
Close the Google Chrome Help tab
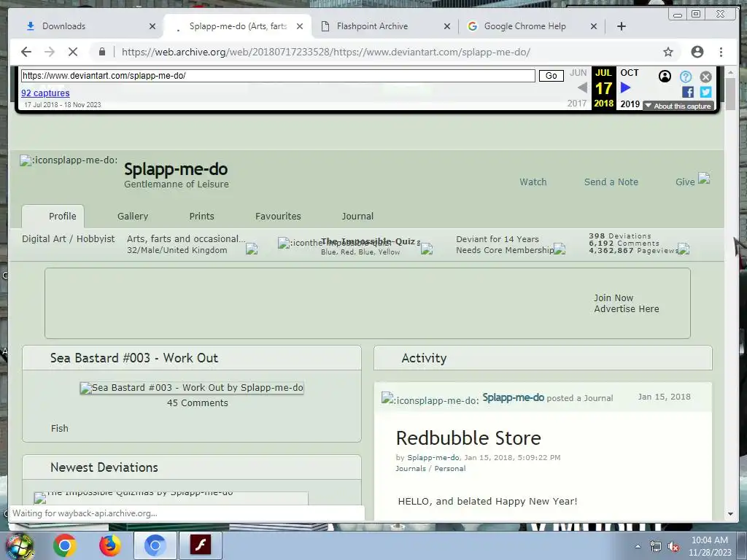tap(594, 26)
